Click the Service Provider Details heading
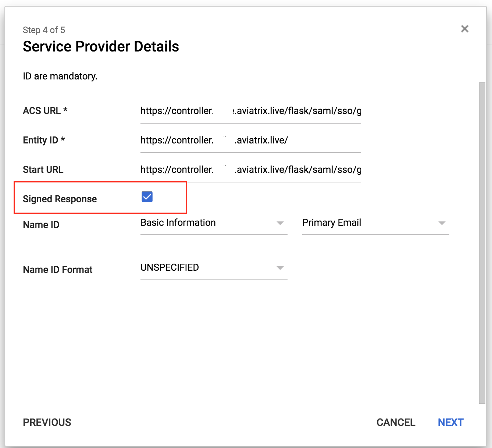The height and width of the screenshot is (448, 492). click(x=101, y=47)
